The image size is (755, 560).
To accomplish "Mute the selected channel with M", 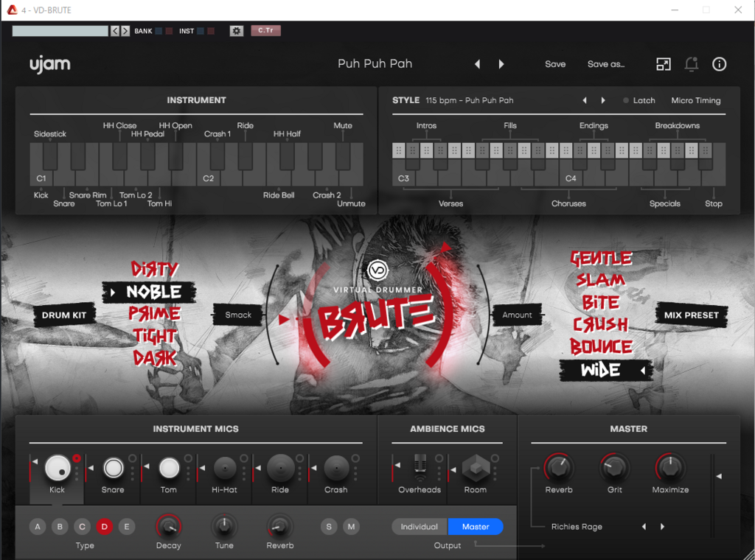I will [x=352, y=527].
